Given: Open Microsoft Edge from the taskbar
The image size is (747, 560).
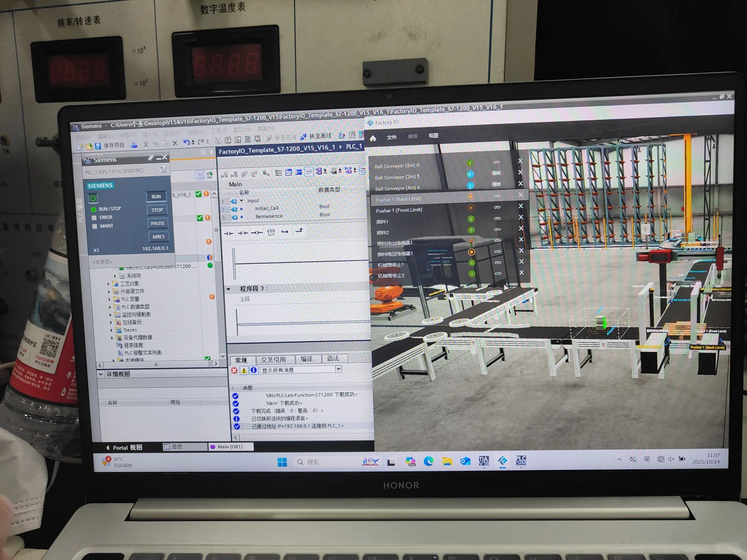Looking at the screenshot, I should (x=428, y=461).
